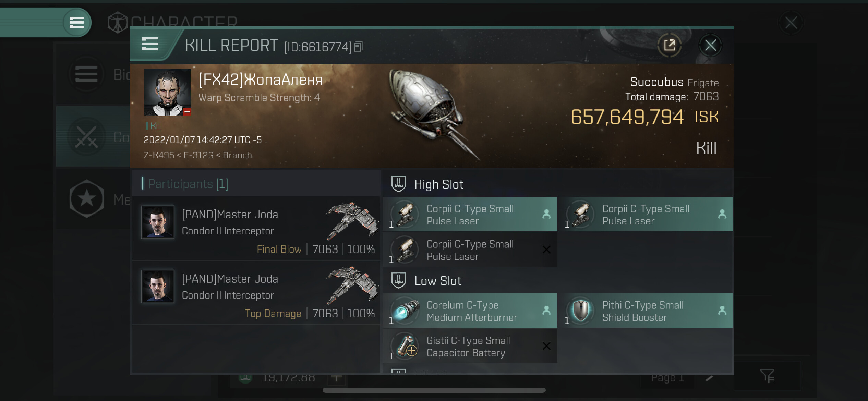Click the Corelum C-Type Medium Afterburner icon

406,311
